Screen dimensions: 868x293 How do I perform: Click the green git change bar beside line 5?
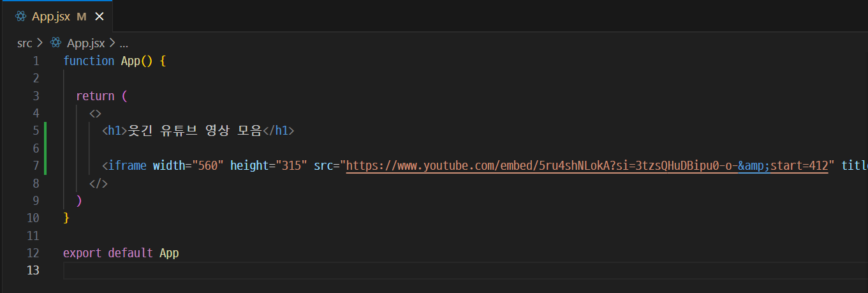click(46, 131)
